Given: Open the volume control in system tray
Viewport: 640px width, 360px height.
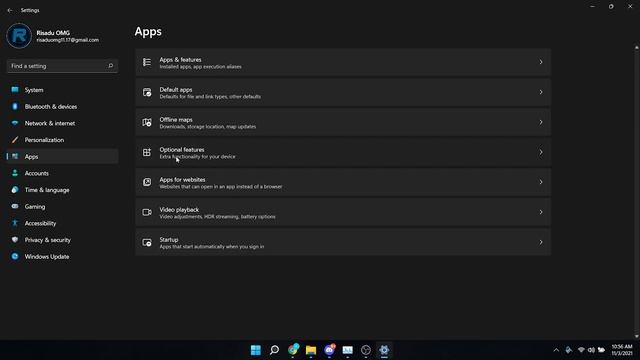Looking at the screenshot, I should (591, 350).
